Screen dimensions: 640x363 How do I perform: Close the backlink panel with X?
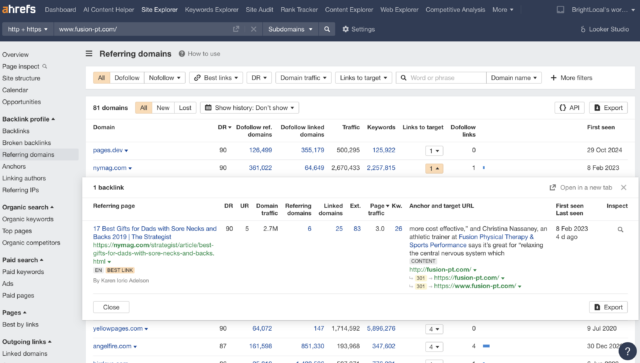pyautogui.click(x=623, y=187)
